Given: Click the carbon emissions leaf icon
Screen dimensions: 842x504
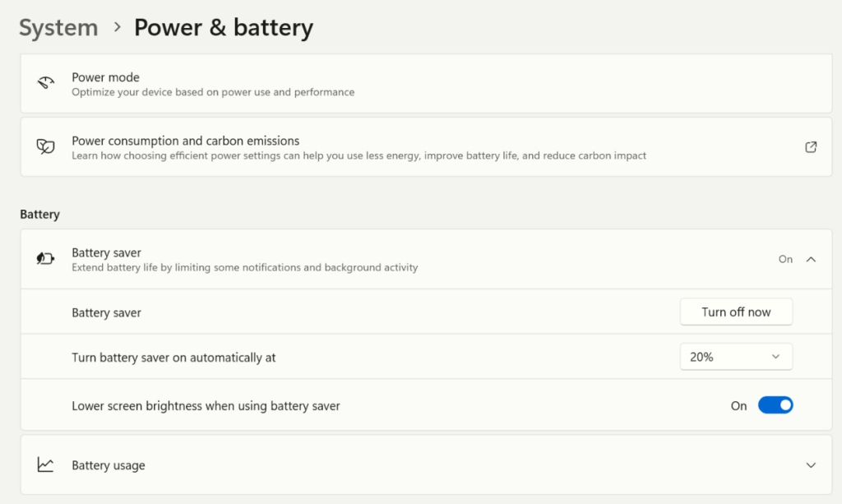Looking at the screenshot, I should tap(46, 147).
